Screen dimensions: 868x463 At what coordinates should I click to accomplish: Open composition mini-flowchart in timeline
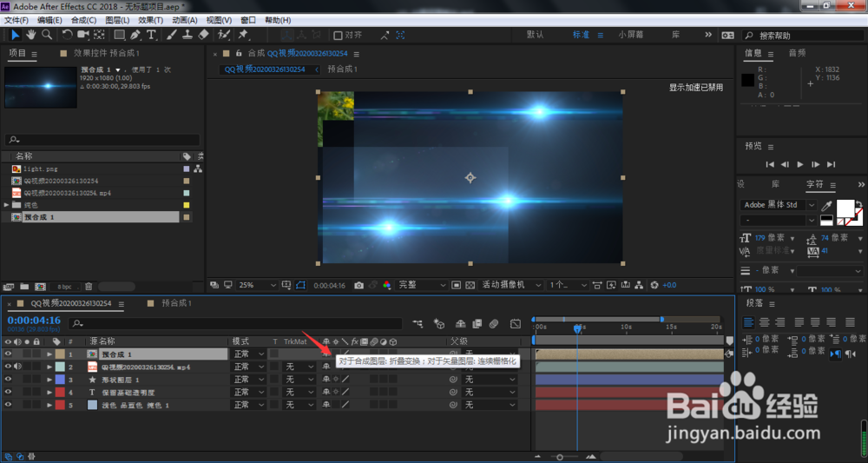coord(418,323)
